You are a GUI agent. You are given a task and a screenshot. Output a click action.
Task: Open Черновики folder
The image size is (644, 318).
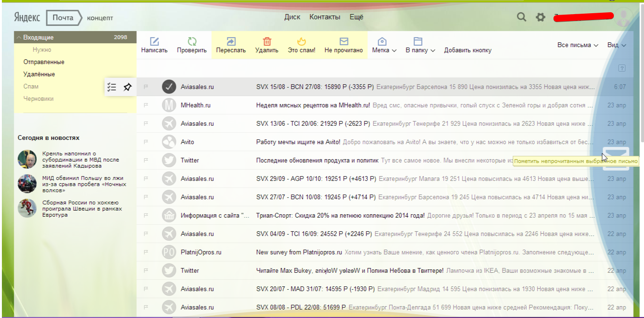(x=39, y=99)
